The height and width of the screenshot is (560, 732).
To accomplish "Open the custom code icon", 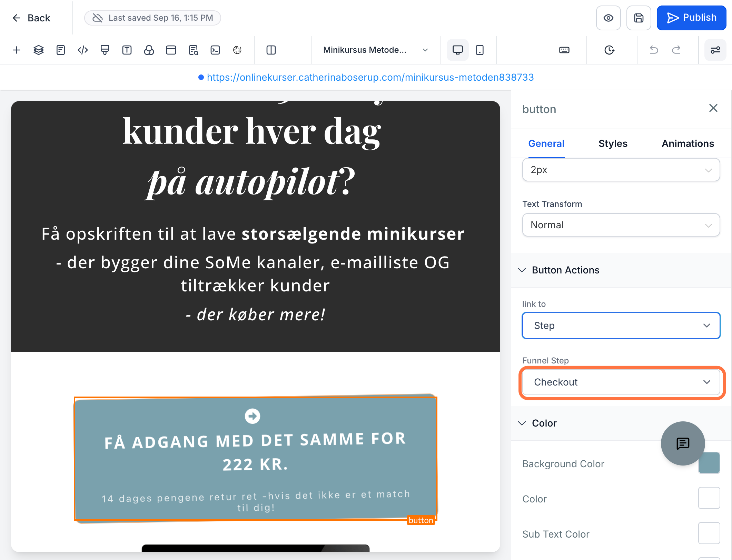I will point(83,50).
